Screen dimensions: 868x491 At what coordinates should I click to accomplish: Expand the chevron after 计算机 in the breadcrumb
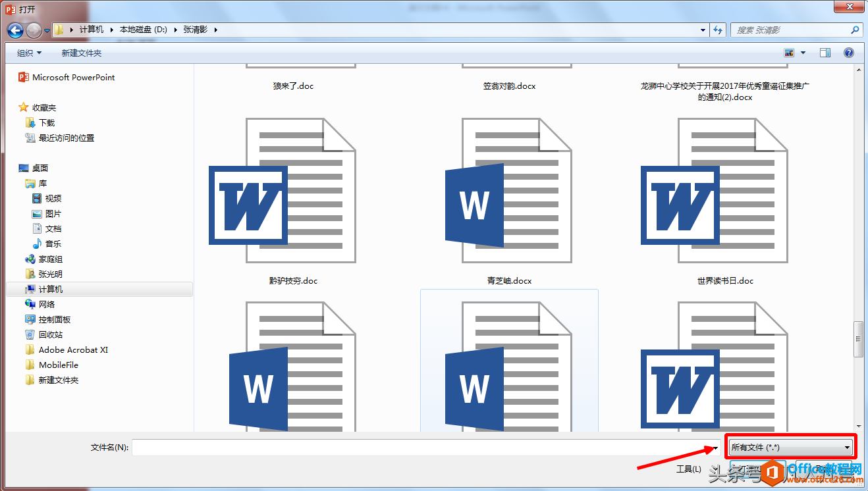(x=112, y=30)
